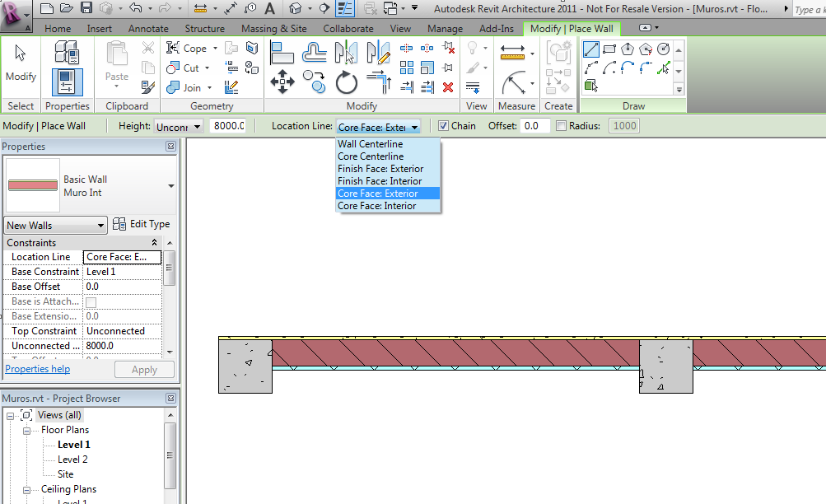Click the Undo arrow icon
This screenshot has height=504, width=826.
click(x=135, y=8)
